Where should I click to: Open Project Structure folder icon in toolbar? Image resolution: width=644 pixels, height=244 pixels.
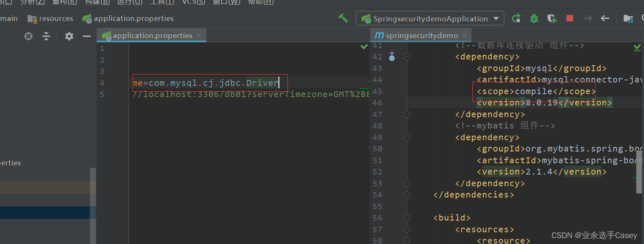[x=628, y=18]
